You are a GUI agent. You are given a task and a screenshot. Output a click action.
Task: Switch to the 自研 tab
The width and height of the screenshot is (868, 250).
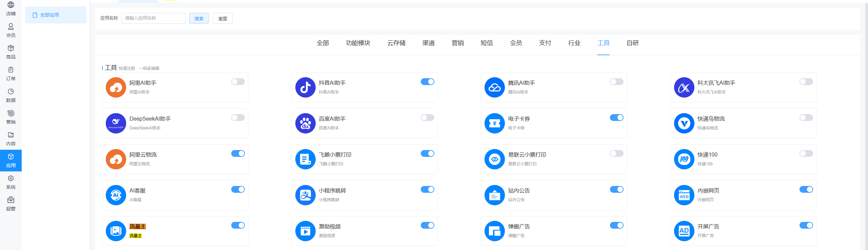coord(633,43)
